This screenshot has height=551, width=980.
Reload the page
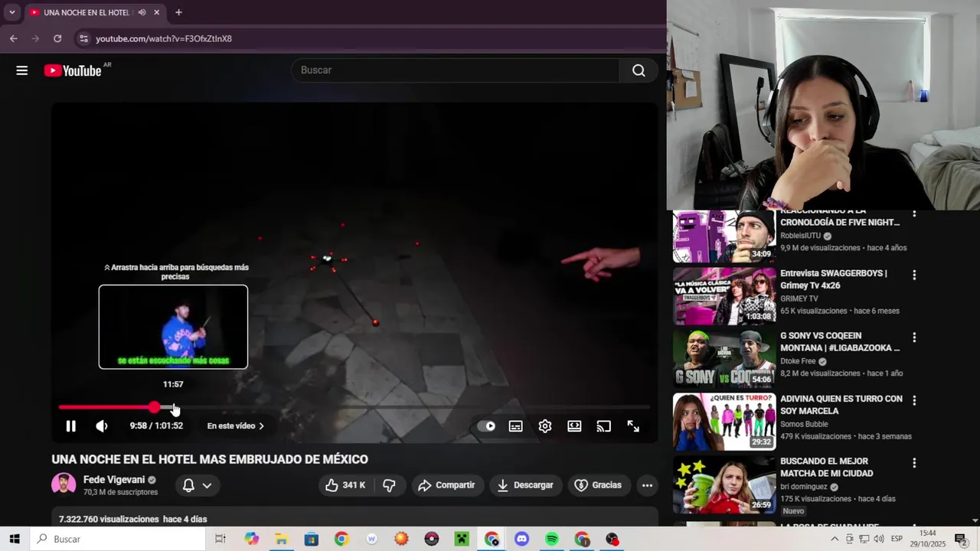pos(57,38)
